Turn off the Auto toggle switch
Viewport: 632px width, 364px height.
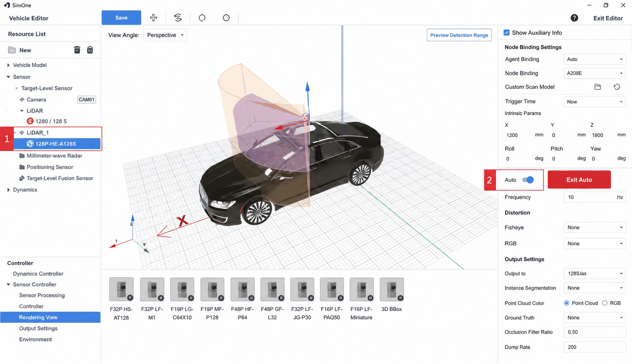pos(528,180)
